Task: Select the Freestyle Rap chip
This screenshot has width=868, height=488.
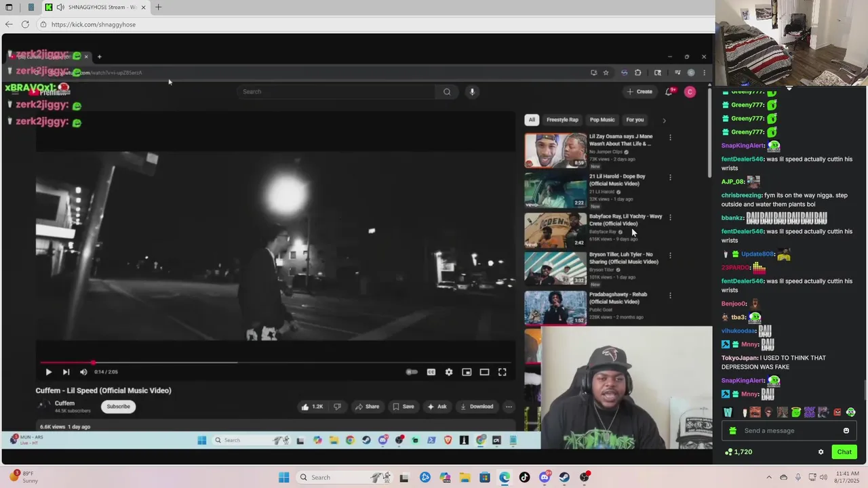Action: click(562, 120)
